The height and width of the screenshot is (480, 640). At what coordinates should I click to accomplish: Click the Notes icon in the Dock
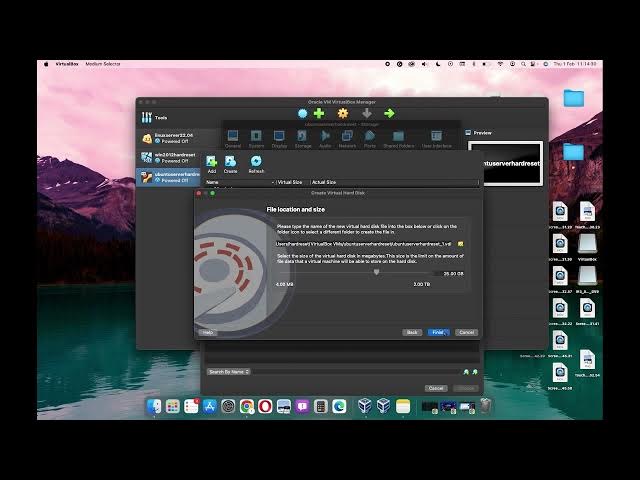pos(403,406)
